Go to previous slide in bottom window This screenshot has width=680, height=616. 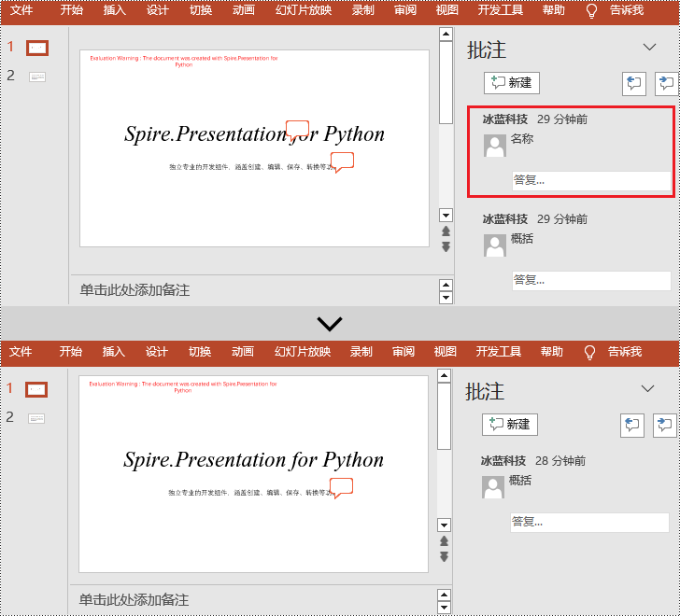pyautogui.click(x=444, y=541)
